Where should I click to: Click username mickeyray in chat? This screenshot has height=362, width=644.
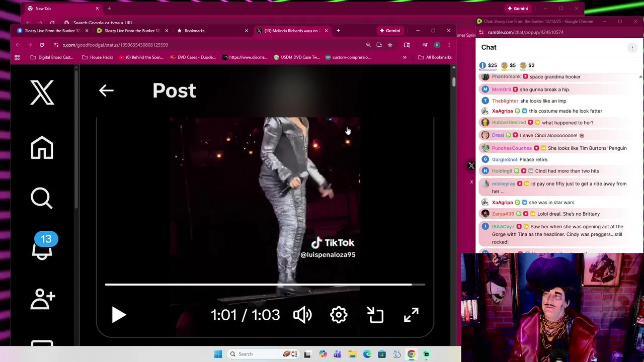pos(503,184)
